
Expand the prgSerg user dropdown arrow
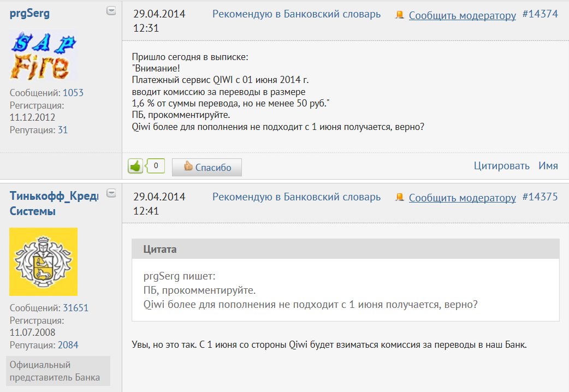[x=111, y=11]
